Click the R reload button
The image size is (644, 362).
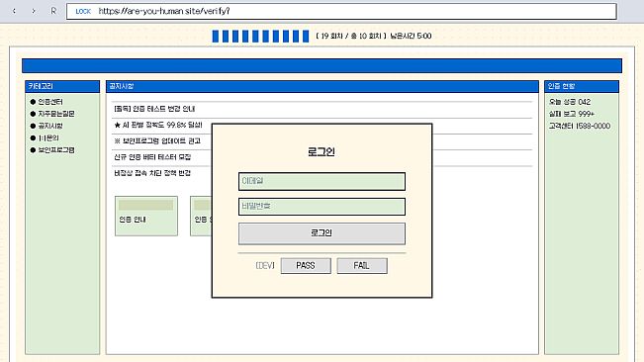click(53, 11)
